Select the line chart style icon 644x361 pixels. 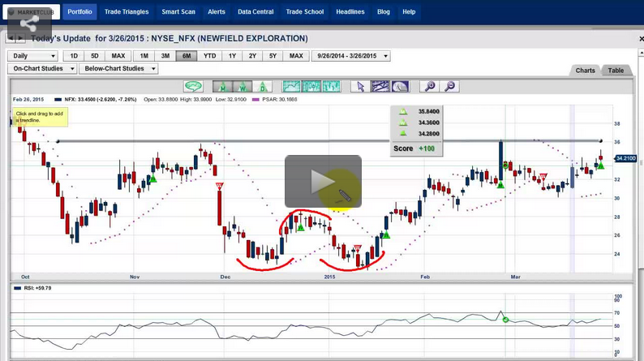[x=291, y=87]
